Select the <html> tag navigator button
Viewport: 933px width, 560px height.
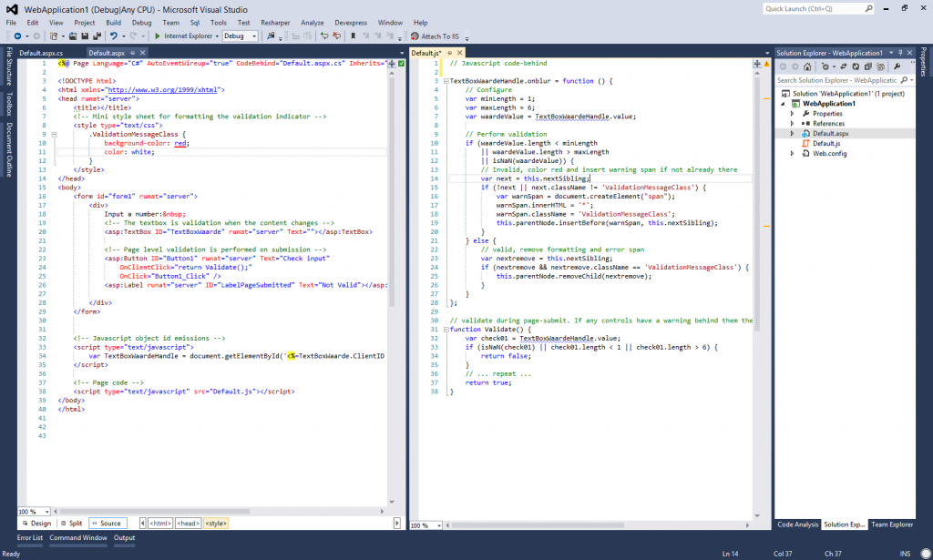(160, 524)
